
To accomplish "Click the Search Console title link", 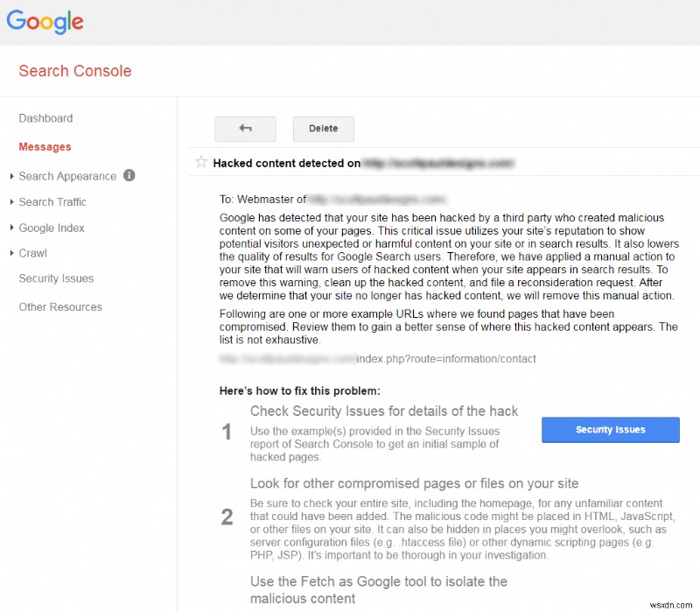I will [75, 71].
